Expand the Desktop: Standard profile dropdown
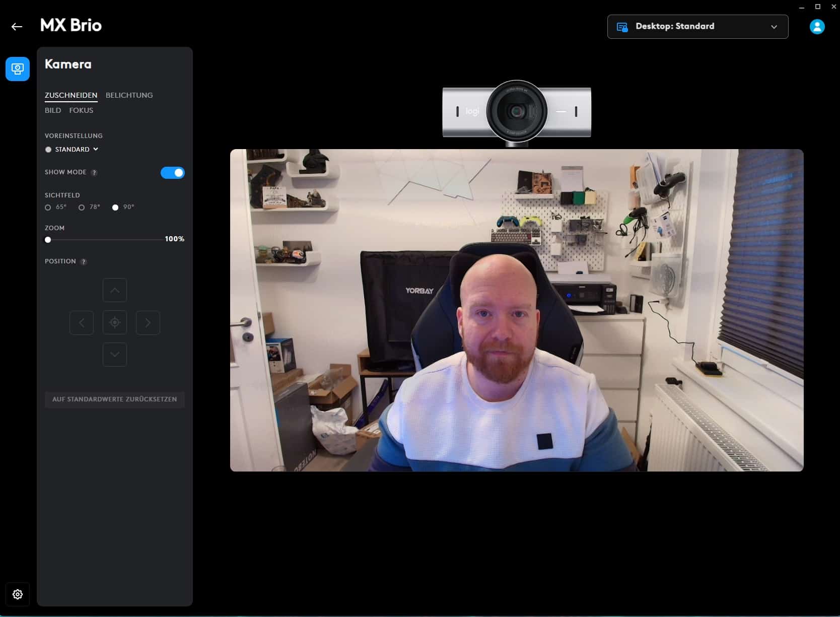This screenshot has width=840, height=617. point(697,27)
